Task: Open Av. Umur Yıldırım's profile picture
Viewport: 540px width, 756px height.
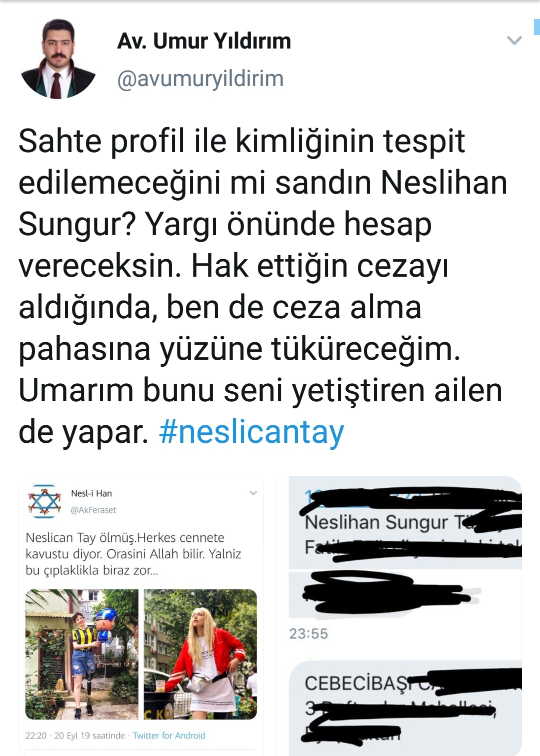Action: point(58,59)
